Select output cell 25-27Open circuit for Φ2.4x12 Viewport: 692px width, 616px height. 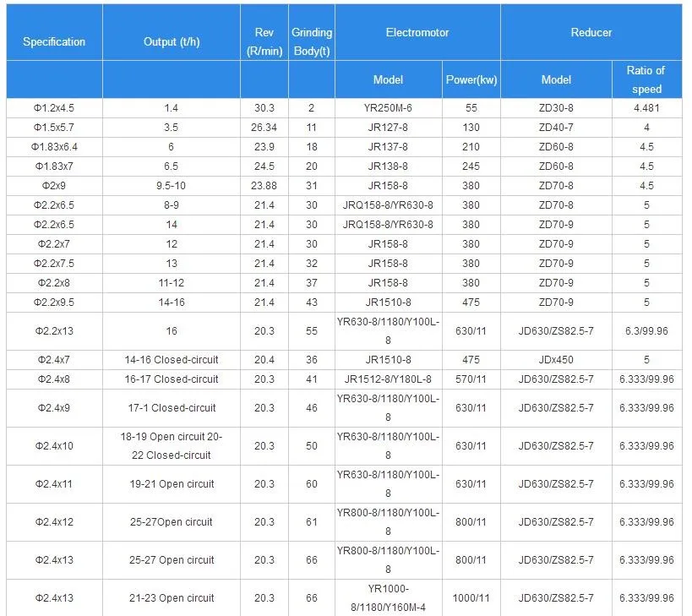point(172,522)
